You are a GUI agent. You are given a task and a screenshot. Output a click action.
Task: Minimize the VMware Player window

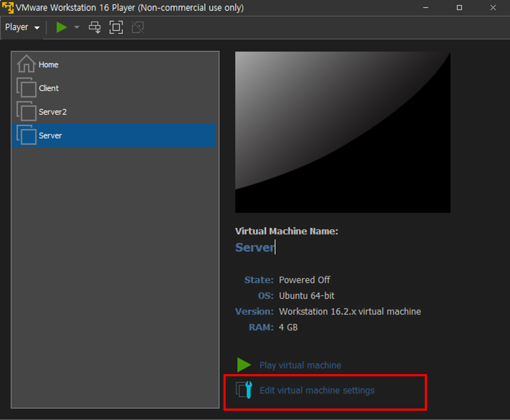[x=425, y=7]
